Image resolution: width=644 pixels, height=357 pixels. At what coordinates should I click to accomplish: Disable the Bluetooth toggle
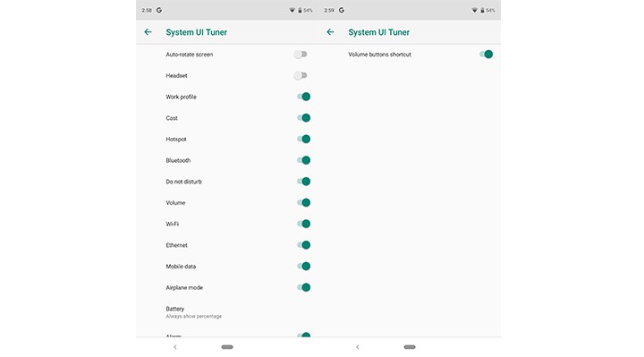tap(303, 160)
